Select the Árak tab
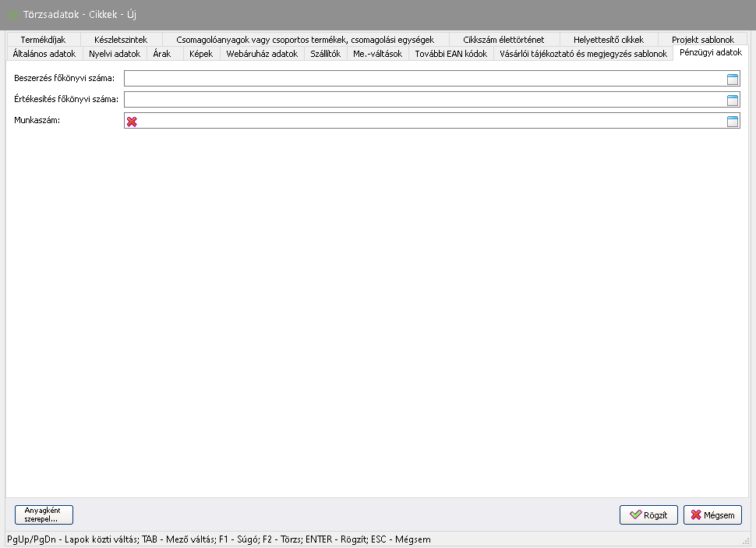 pos(162,54)
